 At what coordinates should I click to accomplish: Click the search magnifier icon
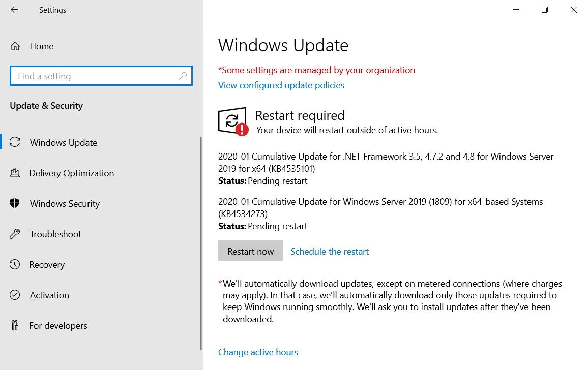coord(183,76)
